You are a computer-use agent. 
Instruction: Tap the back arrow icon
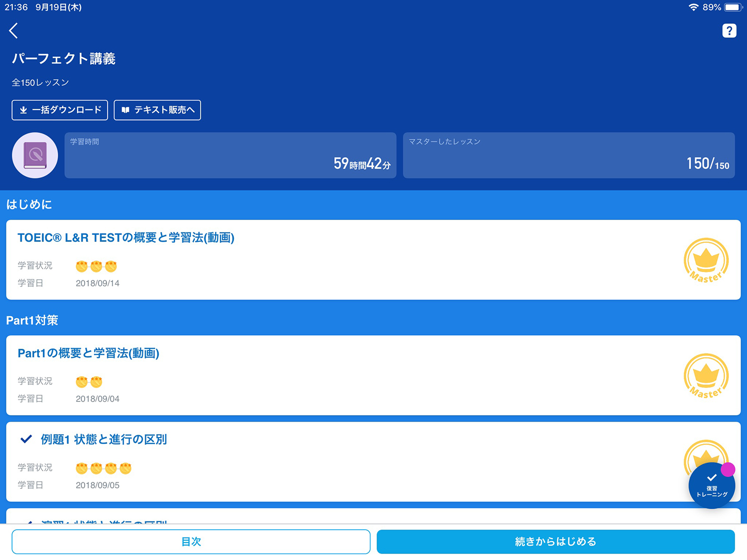click(13, 31)
